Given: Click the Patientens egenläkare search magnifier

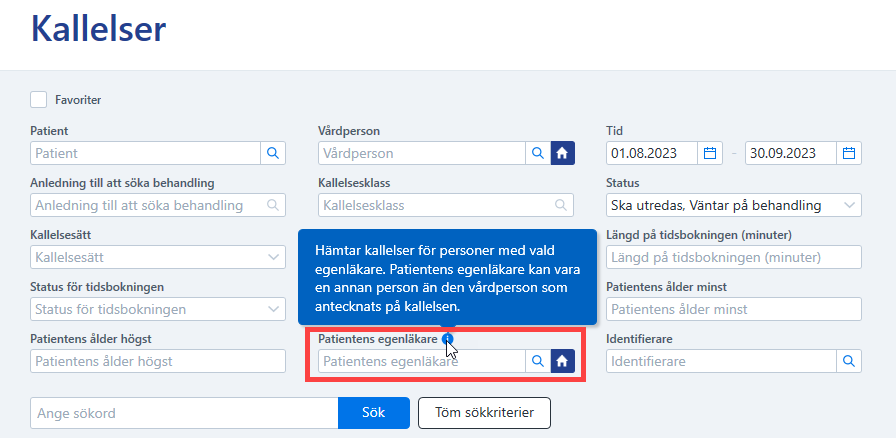Looking at the screenshot, I should 538,361.
